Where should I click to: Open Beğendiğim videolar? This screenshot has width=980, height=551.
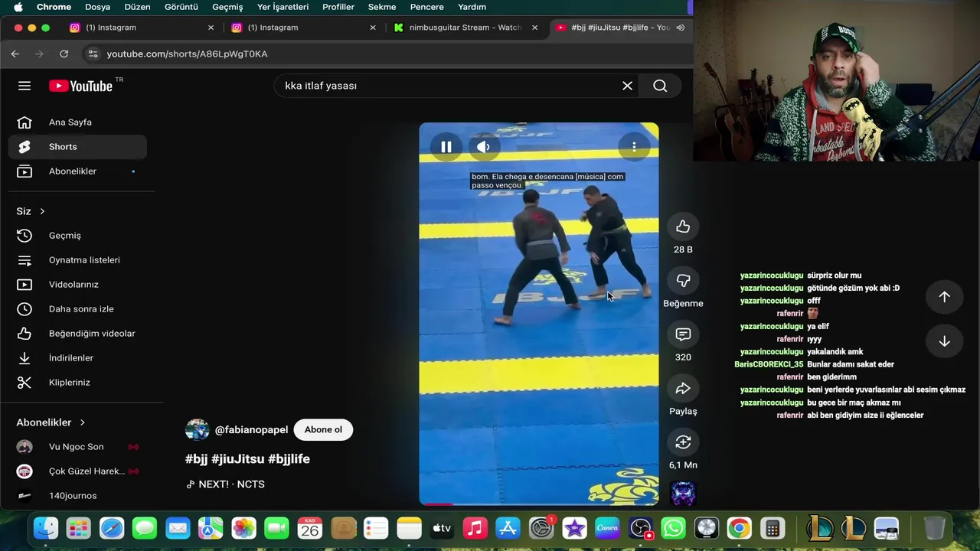tap(77, 334)
